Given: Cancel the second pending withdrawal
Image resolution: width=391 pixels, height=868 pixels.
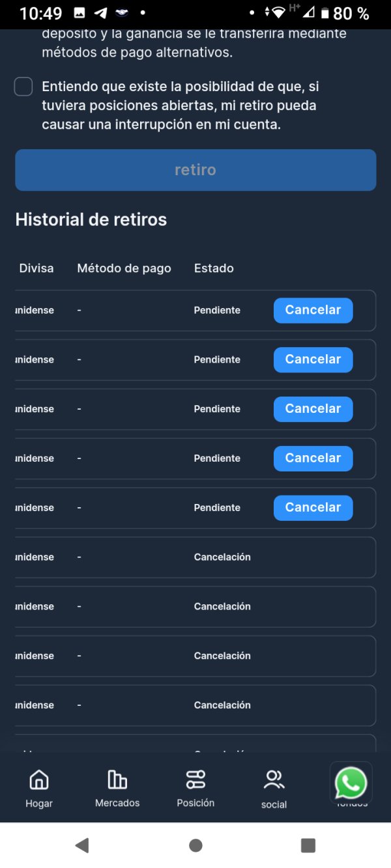Looking at the screenshot, I should [x=313, y=360].
